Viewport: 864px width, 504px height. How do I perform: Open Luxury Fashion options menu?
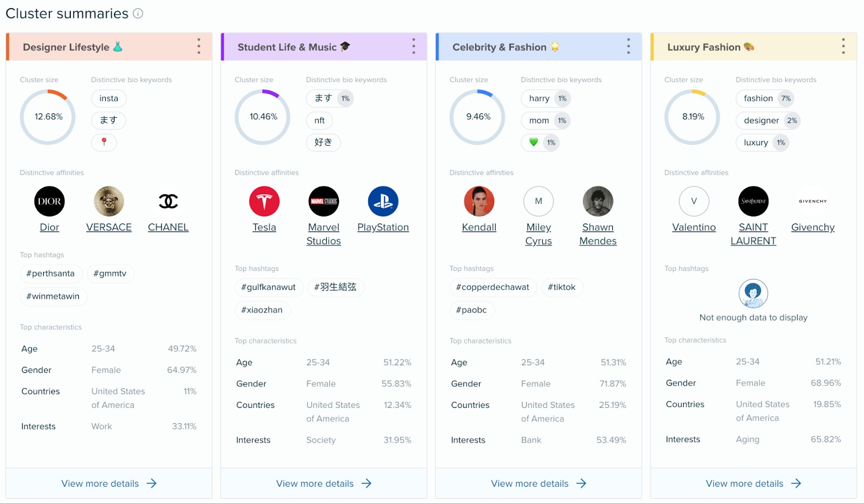pos(843,46)
